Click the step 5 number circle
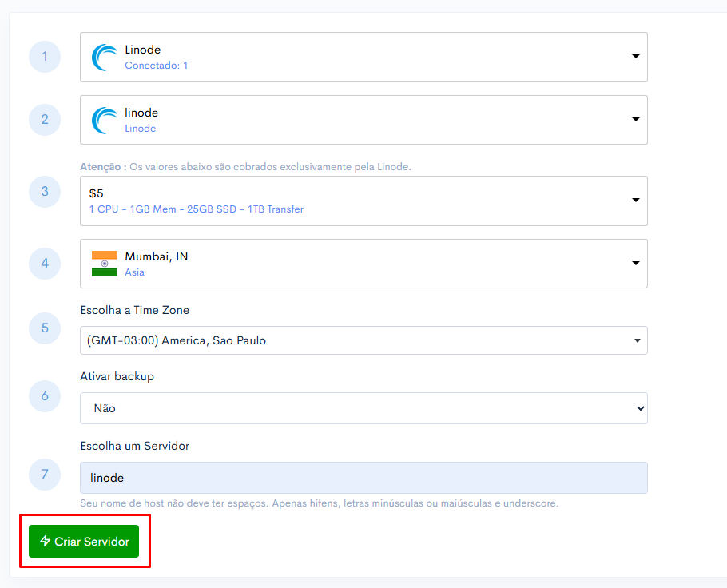The height and width of the screenshot is (588, 727). (45, 328)
